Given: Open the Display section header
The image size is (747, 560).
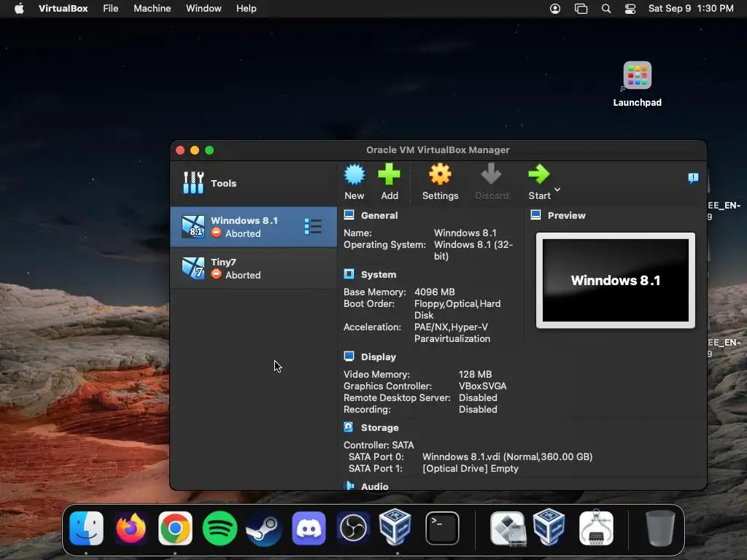Looking at the screenshot, I should (379, 357).
